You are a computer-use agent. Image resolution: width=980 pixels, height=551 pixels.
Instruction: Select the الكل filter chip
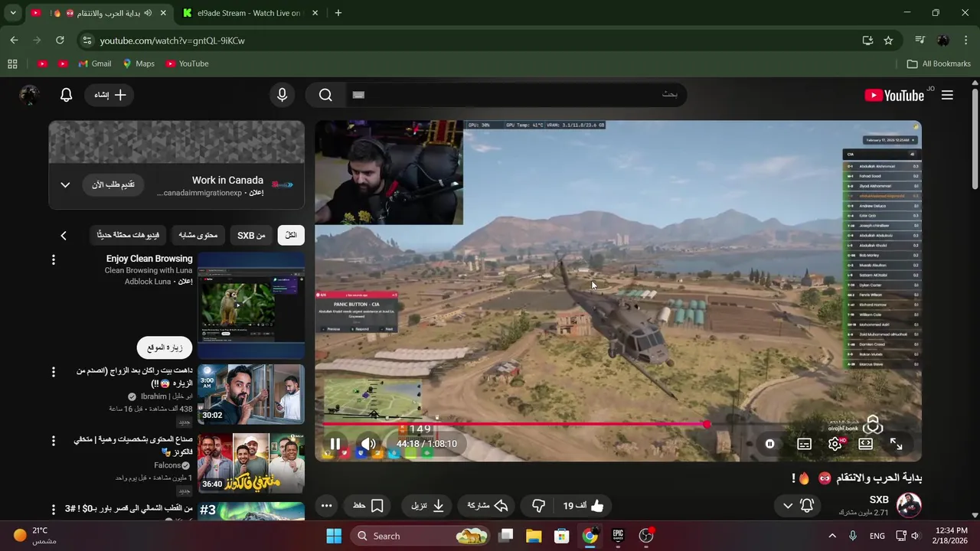tap(291, 235)
